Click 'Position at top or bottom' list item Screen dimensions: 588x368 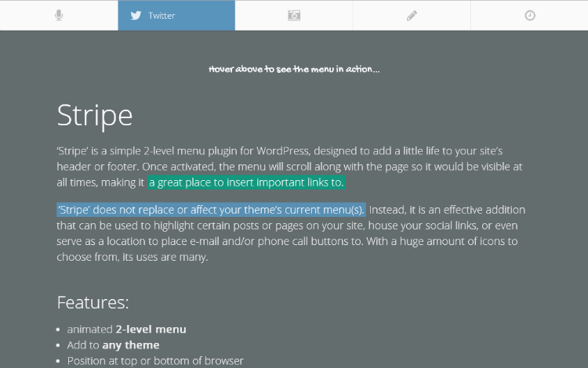click(155, 361)
